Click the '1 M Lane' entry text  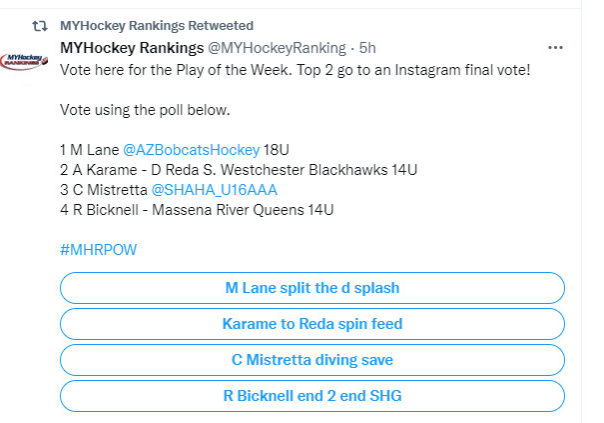click(x=90, y=150)
